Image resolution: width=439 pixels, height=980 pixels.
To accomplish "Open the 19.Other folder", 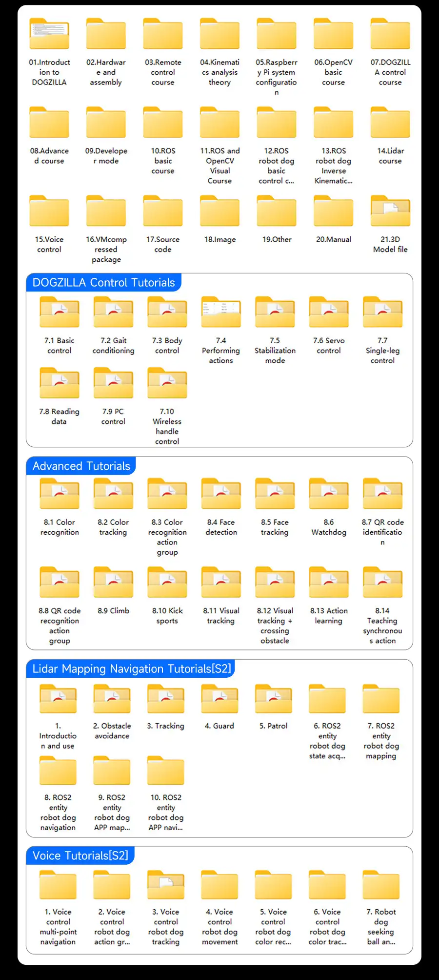I will click(277, 211).
